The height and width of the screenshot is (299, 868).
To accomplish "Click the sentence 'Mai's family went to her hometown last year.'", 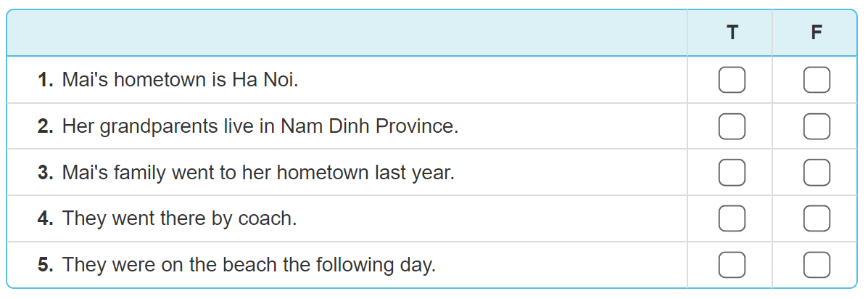I will pyautogui.click(x=258, y=173).
